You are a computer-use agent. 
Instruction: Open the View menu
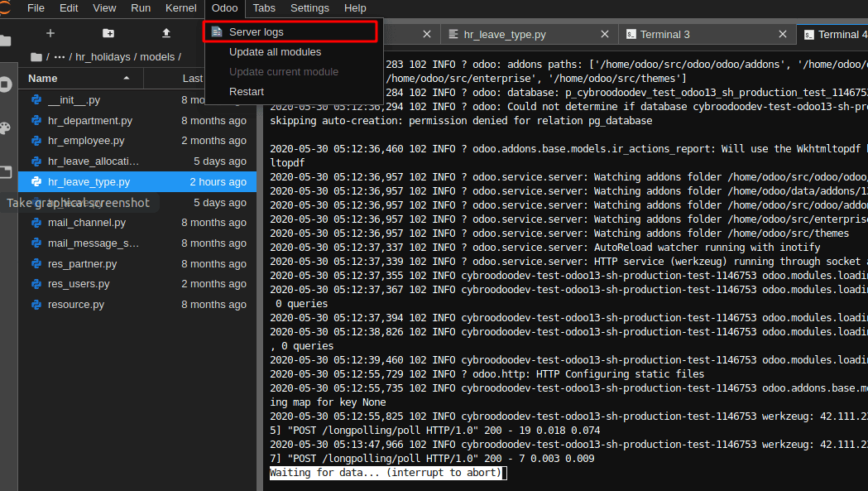[104, 8]
